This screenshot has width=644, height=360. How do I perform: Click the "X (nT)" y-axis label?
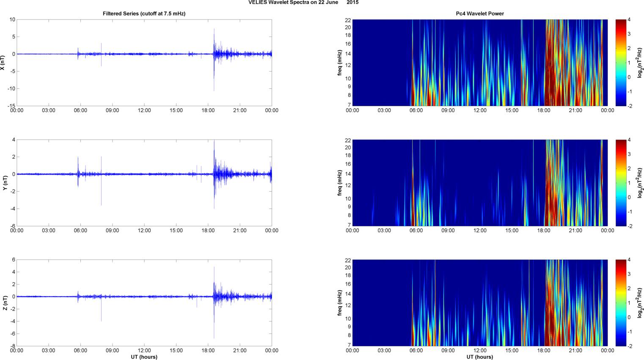click(x=3, y=63)
